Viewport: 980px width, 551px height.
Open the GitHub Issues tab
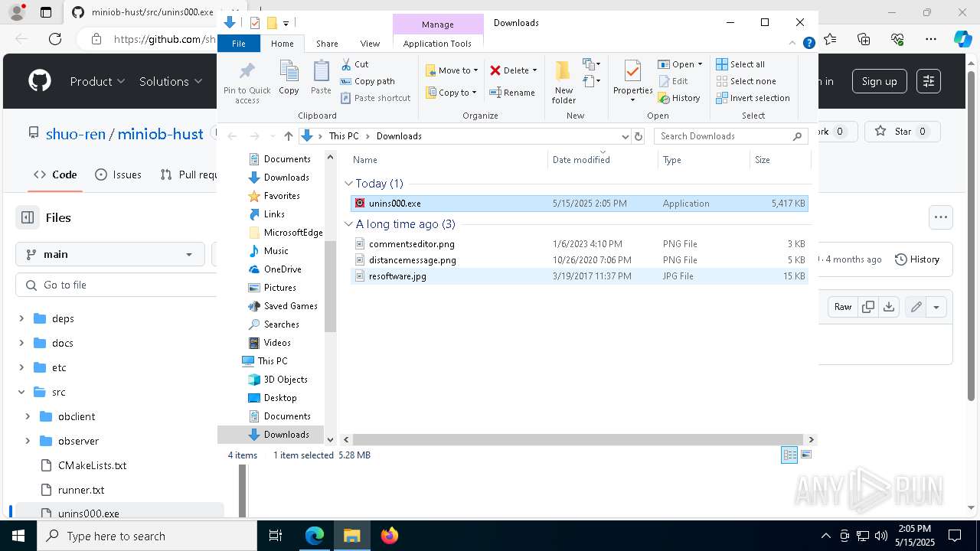coord(118,174)
